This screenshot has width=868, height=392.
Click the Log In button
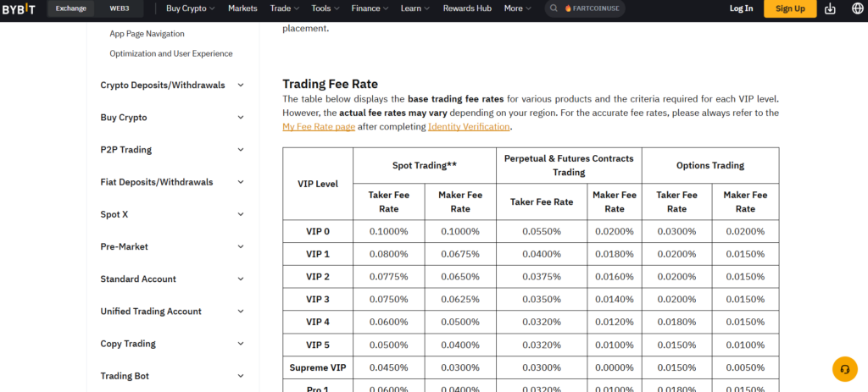pyautogui.click(x=741, y=8)
